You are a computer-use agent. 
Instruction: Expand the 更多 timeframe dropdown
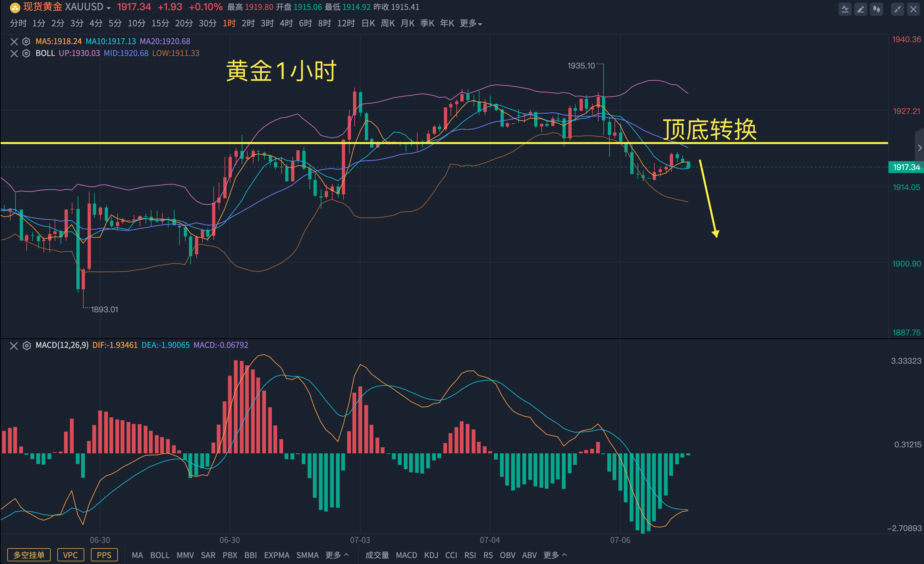coord(471,23)
